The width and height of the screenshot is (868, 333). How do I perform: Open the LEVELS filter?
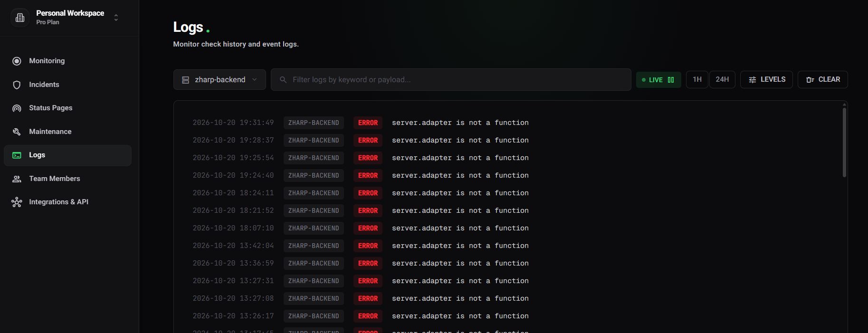[766, 79]
